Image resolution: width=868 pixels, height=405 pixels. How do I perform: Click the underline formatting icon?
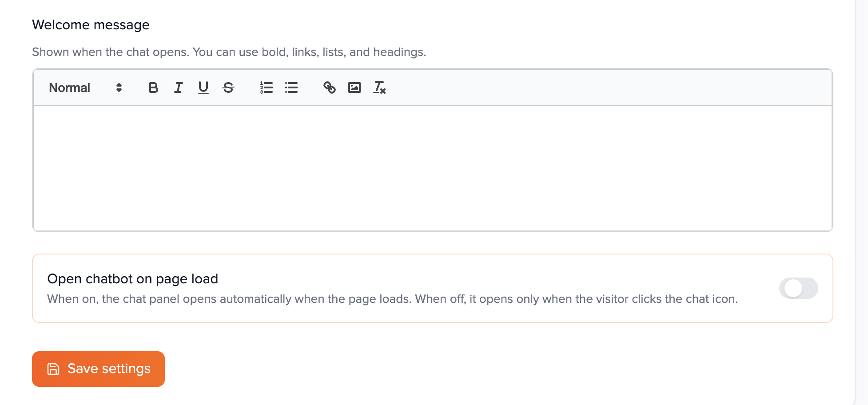pos(203,87)
